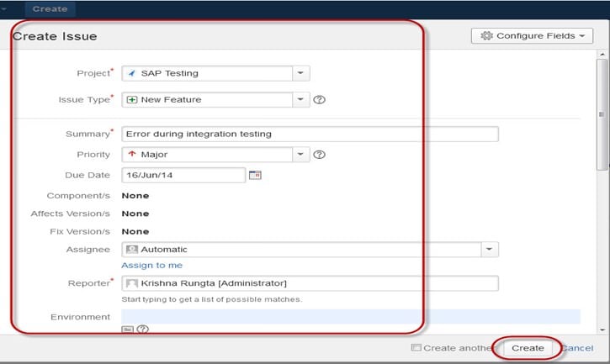Open the Priority dropdown arrow

pos(302,155)
